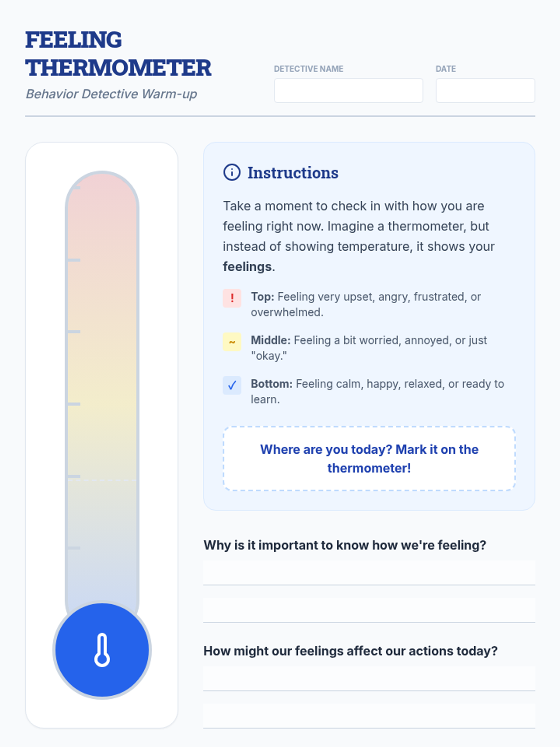This screenshot has height=747, width=560.
Task: Click the thermometer icon in blue bulb
Action: point(102,650)
